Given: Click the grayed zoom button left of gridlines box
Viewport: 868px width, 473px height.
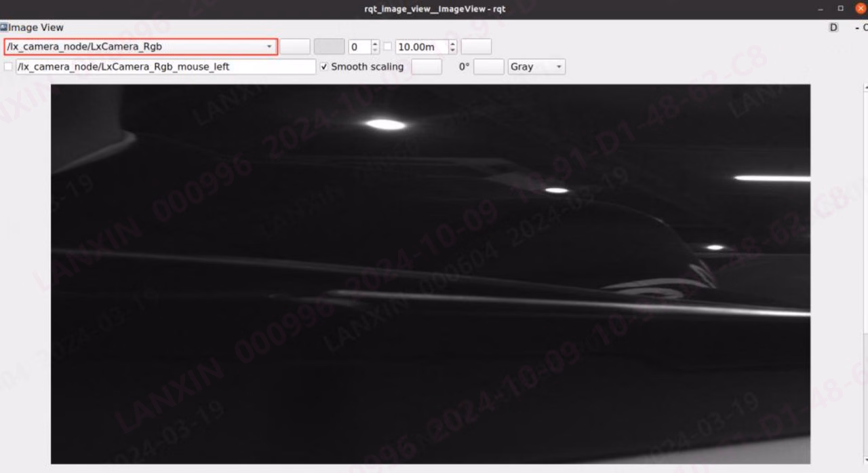Looking at the screenshot, I should coord(329,47).
